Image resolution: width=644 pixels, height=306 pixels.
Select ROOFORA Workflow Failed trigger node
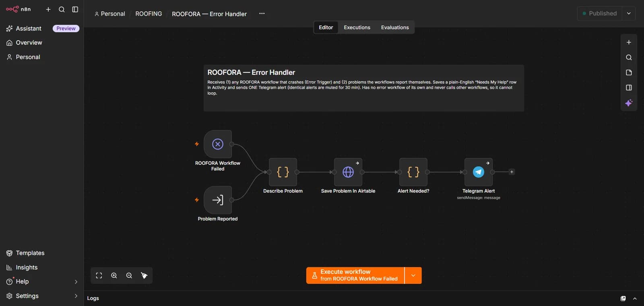[x=218, y=144]
